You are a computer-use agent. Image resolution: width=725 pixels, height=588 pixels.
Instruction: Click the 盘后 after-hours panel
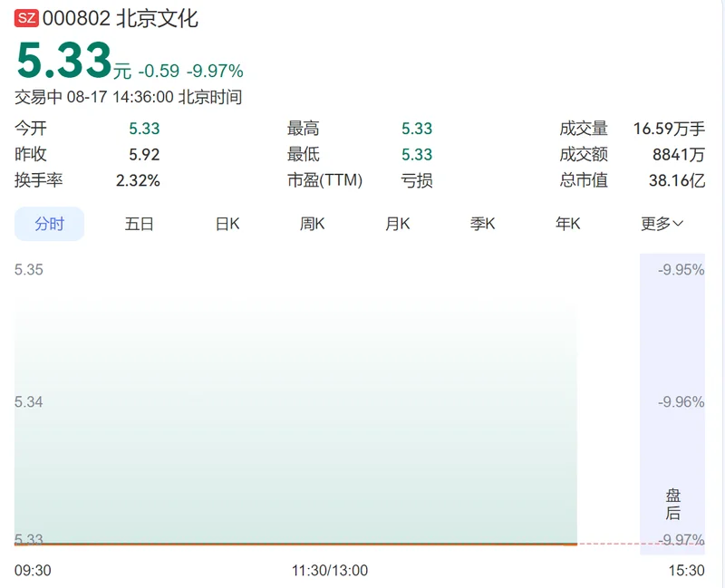(x=672, y=403)
